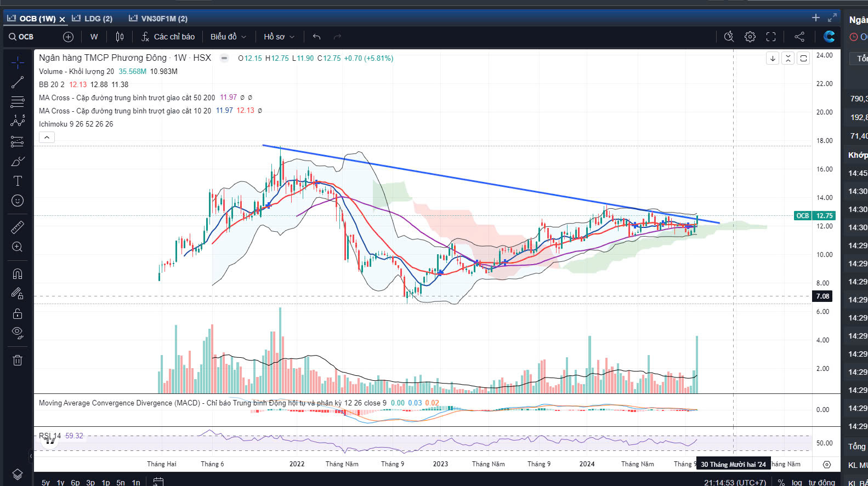
Task: Toggle stay in drawing mode
Action: [x=18, y=294]
